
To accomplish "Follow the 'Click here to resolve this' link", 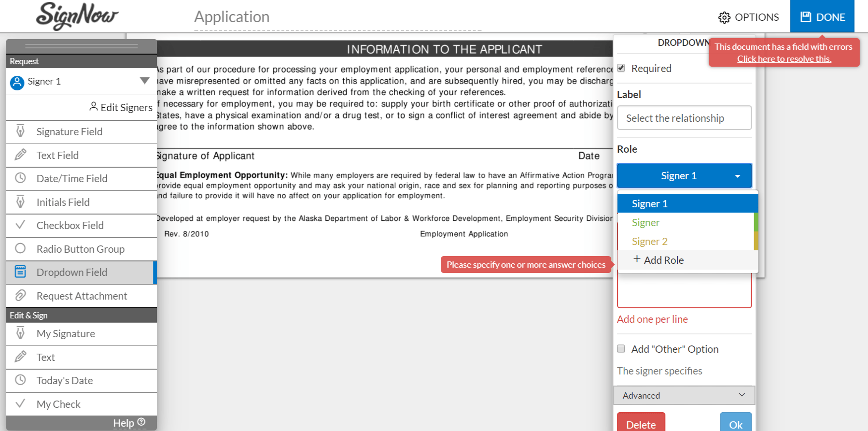I will pyautogui.click(x=784, y=59).
